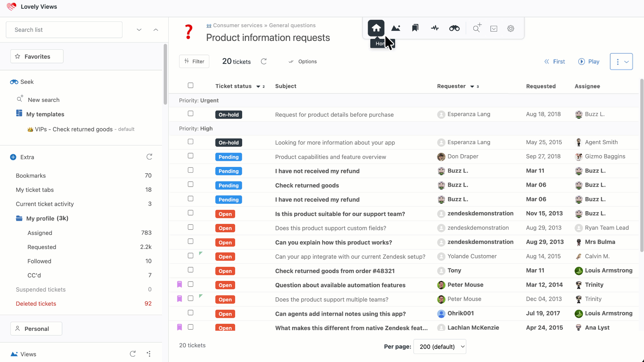Click the Search list input field
This screenshot has height=362, width=644.
coord(64,30)
